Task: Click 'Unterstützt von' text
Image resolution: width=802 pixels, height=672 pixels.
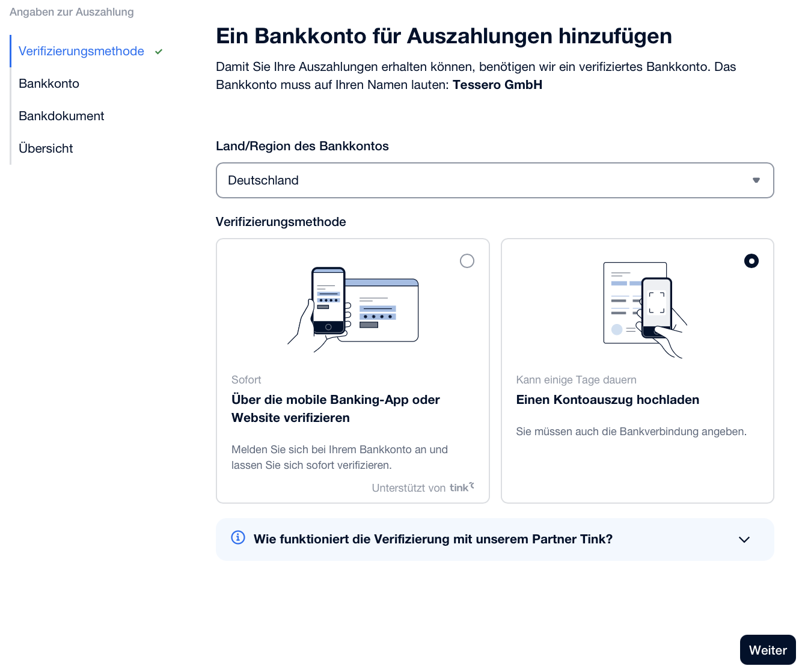Action: 409,488
